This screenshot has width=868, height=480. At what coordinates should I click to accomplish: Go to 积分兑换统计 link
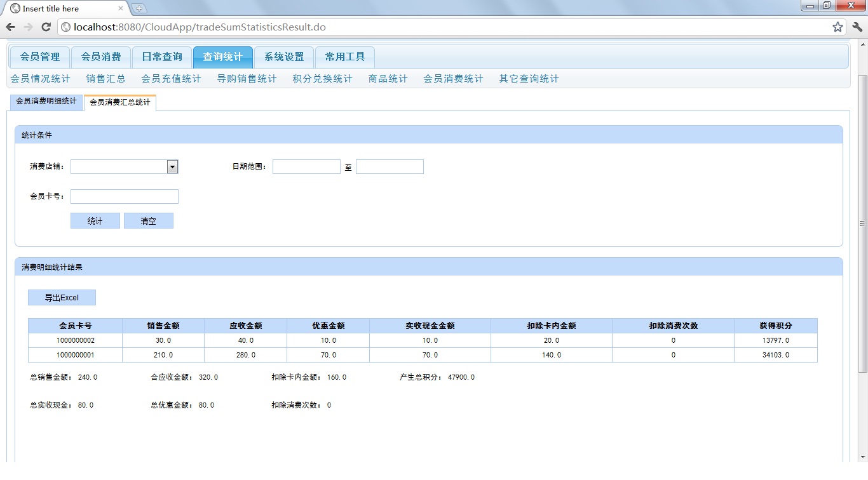[x=322, y=79]
